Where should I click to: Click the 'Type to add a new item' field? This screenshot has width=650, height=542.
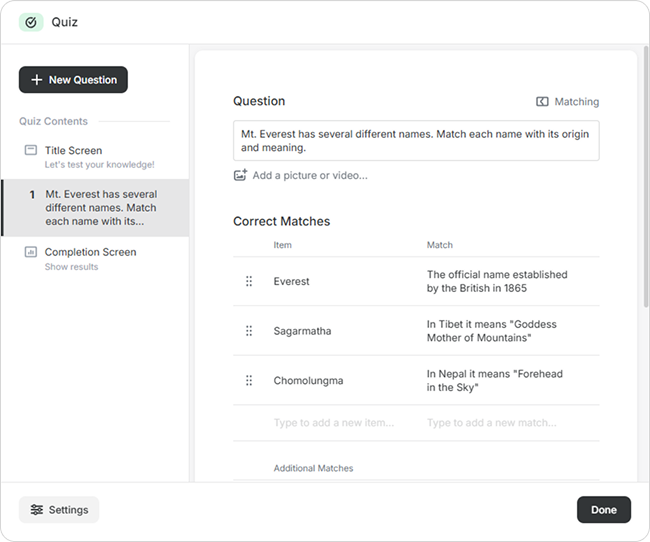[x=334, y=423]
